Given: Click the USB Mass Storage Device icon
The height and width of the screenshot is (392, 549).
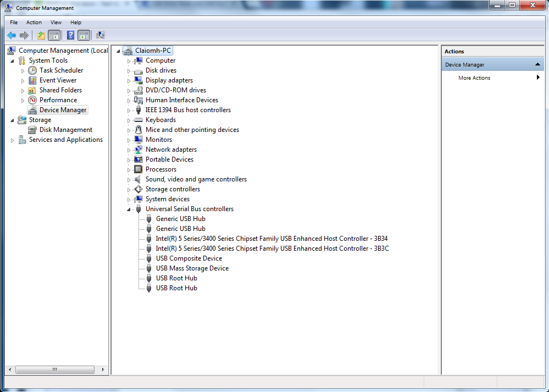Looking at the screenshot, I should 149,268.
